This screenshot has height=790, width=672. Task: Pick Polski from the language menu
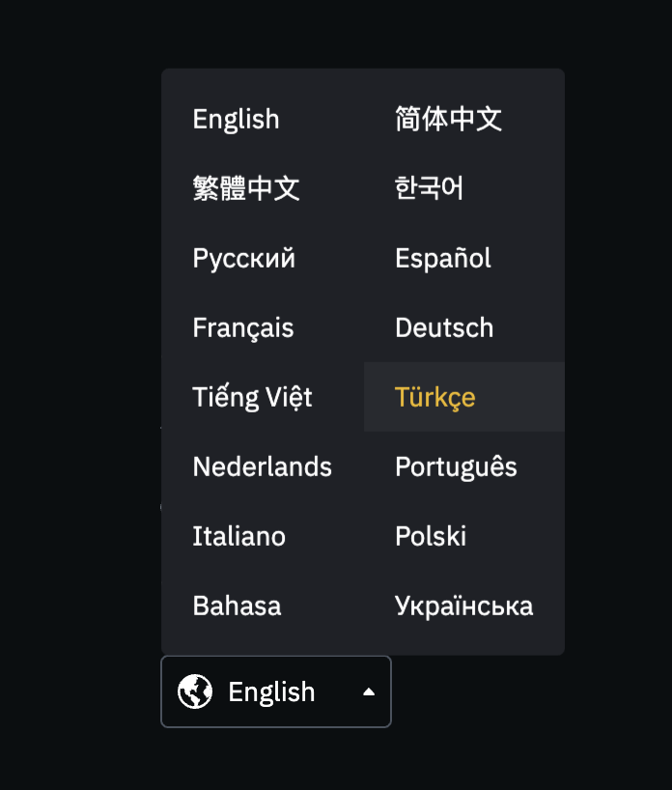(x=431, y=537)
